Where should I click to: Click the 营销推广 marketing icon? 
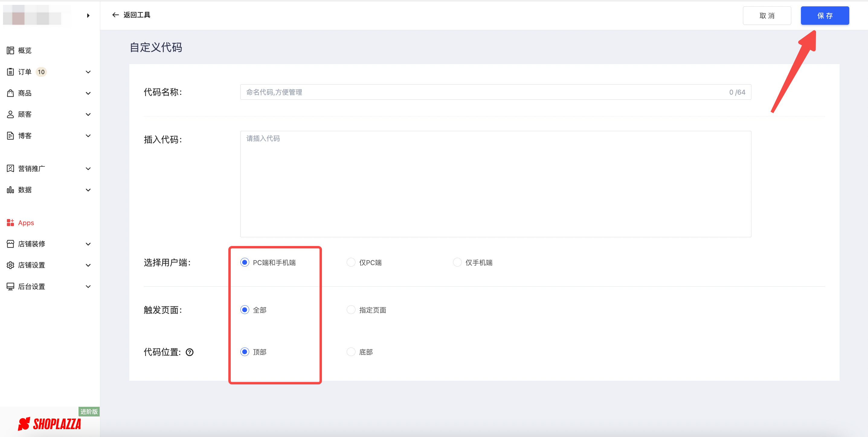pyautogui.click(x=11, y=168)
